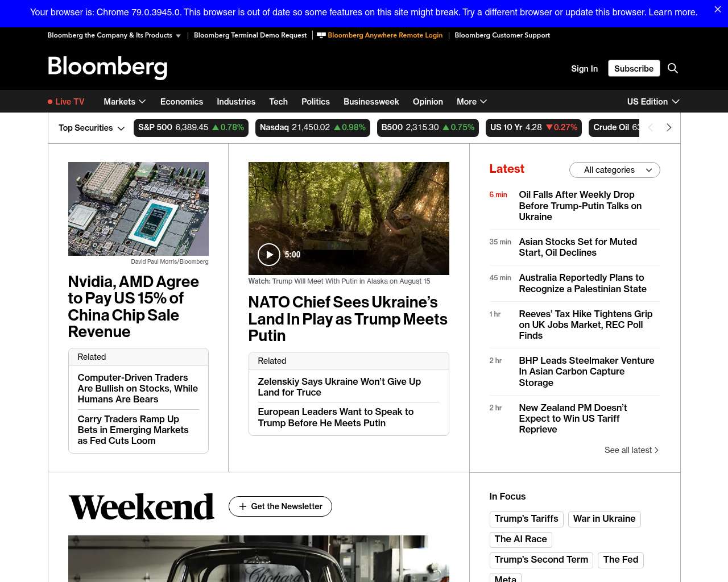The image size is (728, 582).
Task: Open the NATO Chief Sees Ukraine headline
Action: tap(348, 319)
